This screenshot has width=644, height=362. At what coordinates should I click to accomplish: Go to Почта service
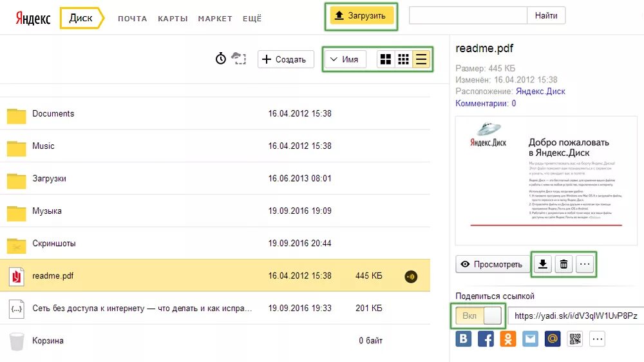(132, 19)
